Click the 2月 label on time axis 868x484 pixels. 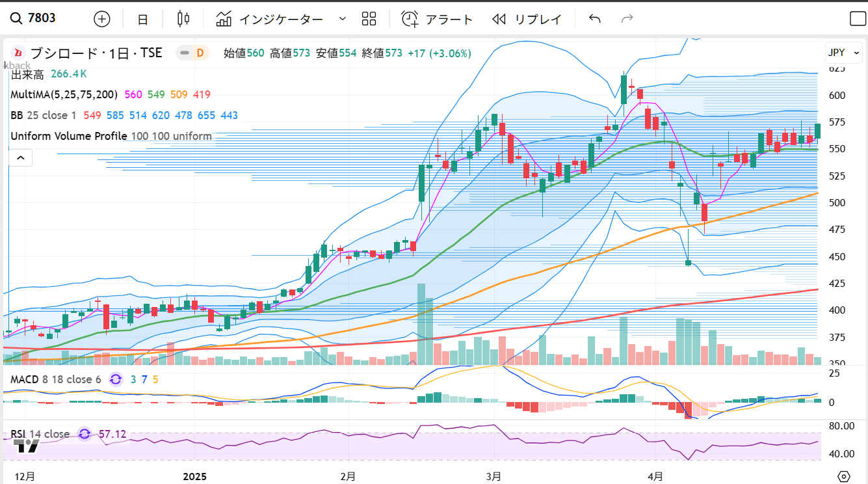(x=348, y=477)
